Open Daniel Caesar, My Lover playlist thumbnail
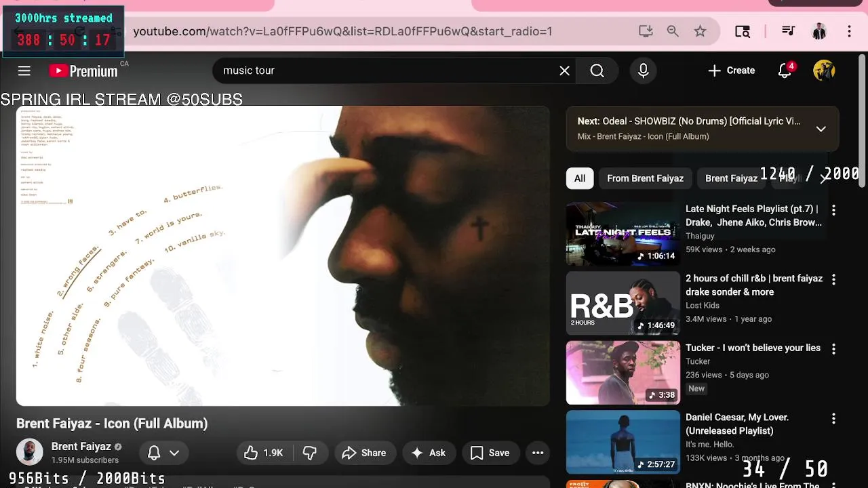 point(623,442)
